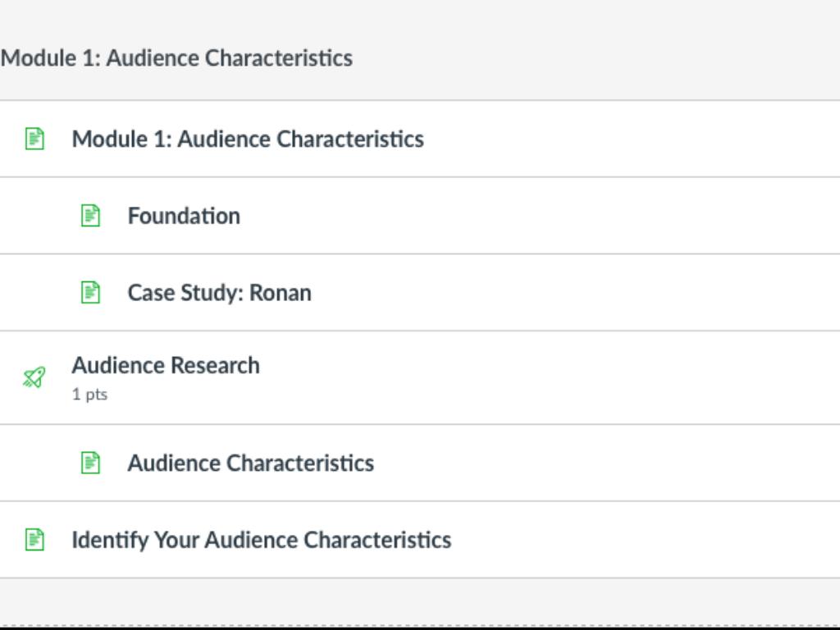The width and height of the screenshot is (840, 630).
Task: Click the page icon beside Case Study: Ronan
Action: [90, 293]
